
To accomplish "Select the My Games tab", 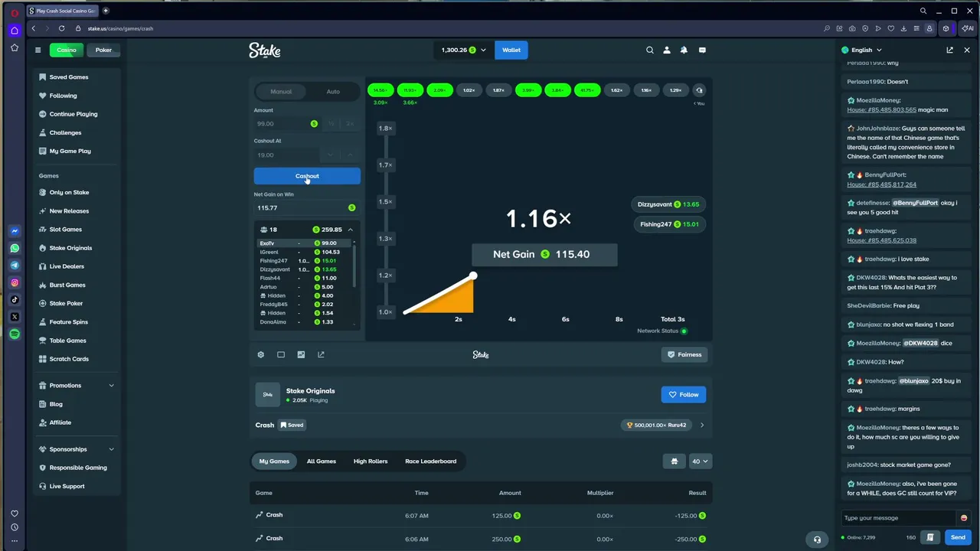I will point(274,461).
